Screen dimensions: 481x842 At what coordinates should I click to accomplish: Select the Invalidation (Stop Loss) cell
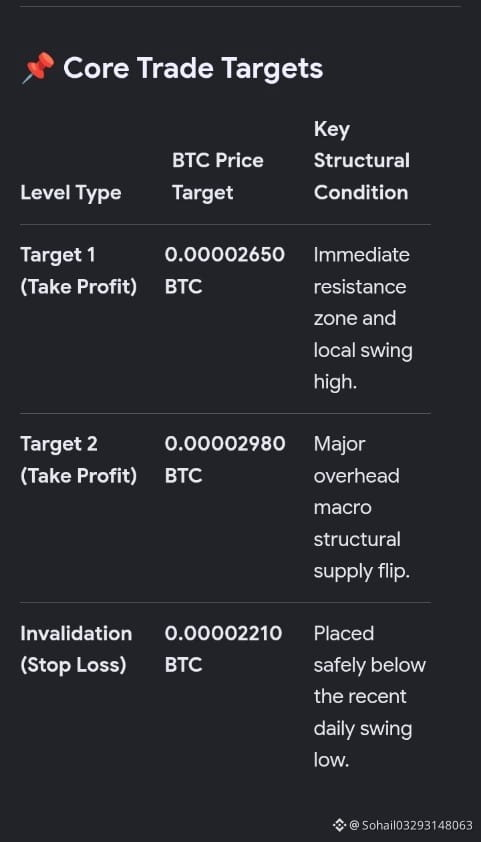[76, 649]
